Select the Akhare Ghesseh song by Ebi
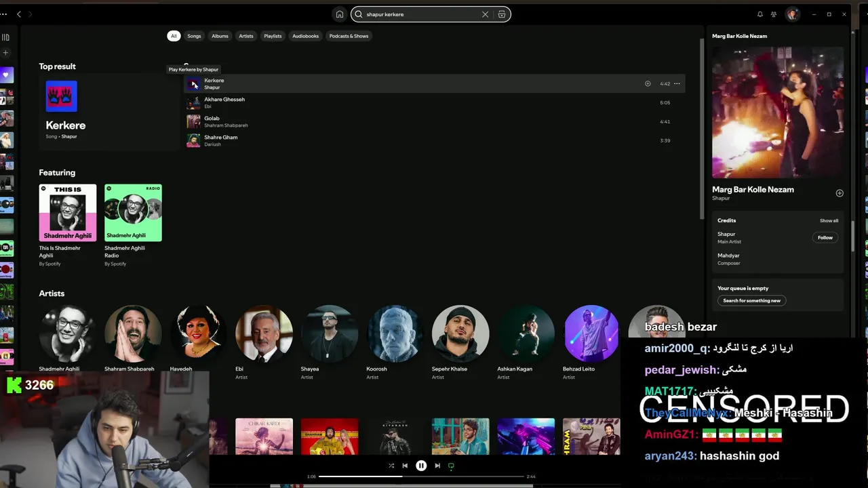 (x=434, y=102)
